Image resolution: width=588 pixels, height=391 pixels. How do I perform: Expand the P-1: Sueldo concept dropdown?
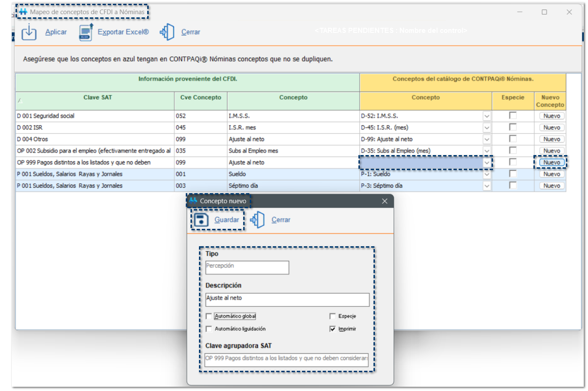(487, 174)
